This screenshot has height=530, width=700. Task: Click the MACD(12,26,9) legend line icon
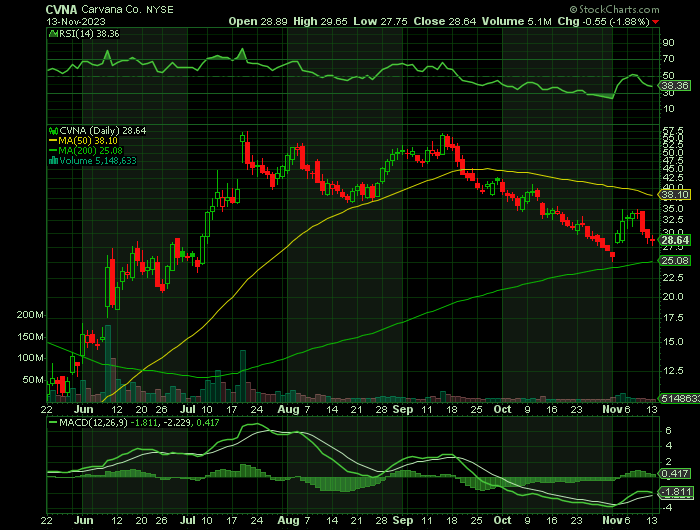53,422
